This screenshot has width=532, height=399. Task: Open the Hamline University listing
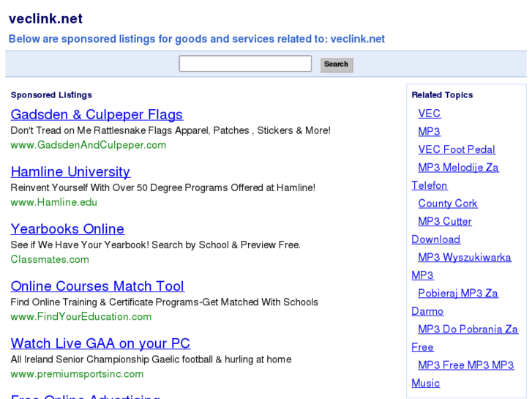coord(70,171)
